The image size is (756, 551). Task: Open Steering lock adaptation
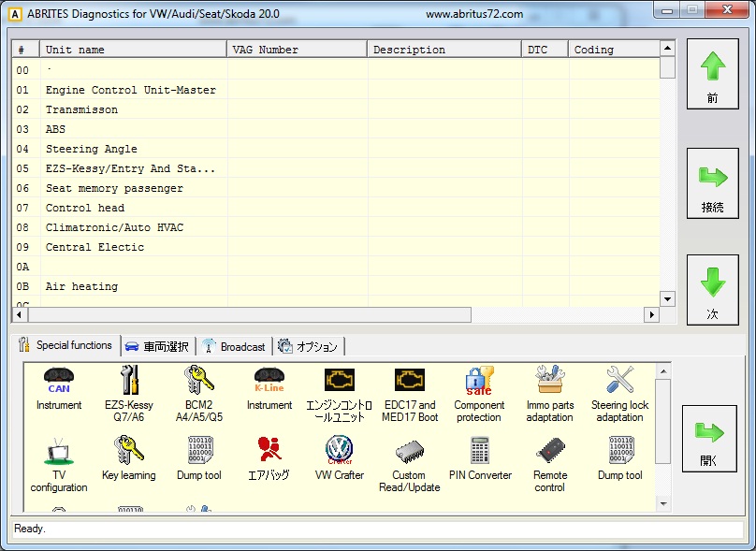(x=620, y=394)
